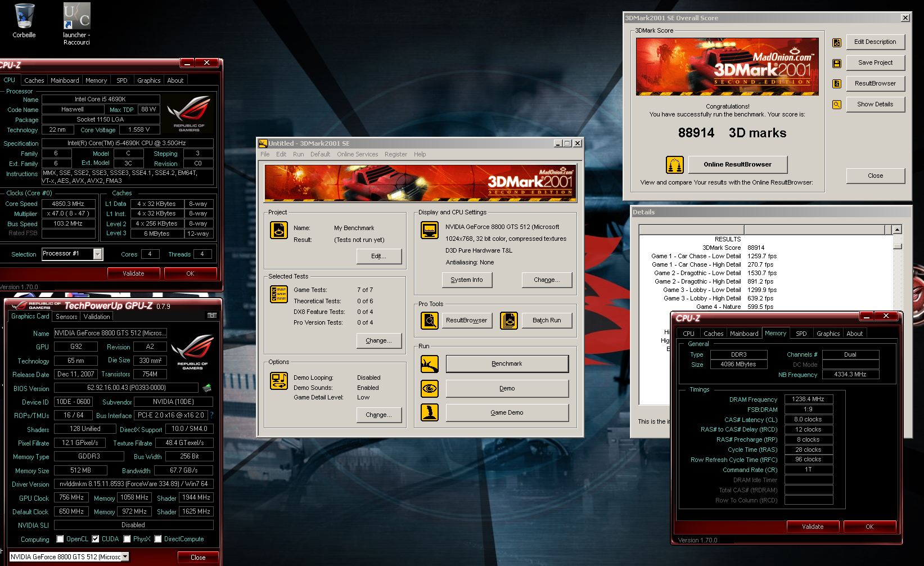Click the GPU-Z screenshot camera icon
The height and width of the screenshot is (566, 924).
212,316
